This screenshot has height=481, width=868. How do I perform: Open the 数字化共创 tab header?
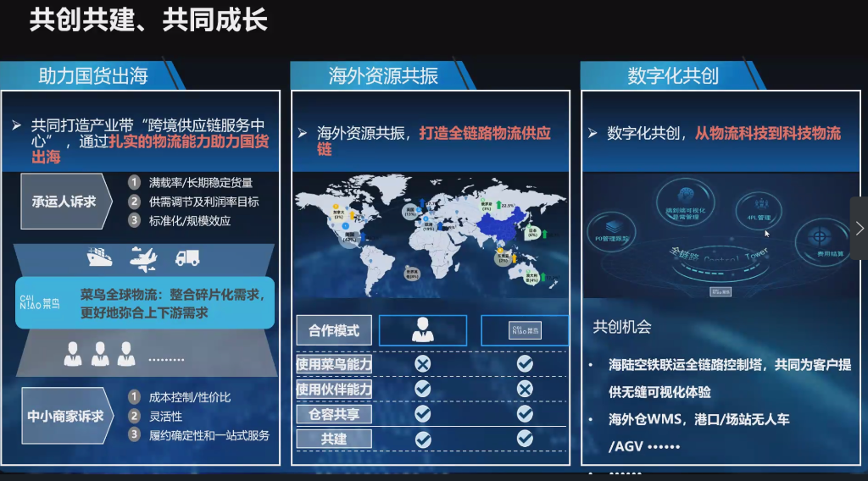pos(673,75)
